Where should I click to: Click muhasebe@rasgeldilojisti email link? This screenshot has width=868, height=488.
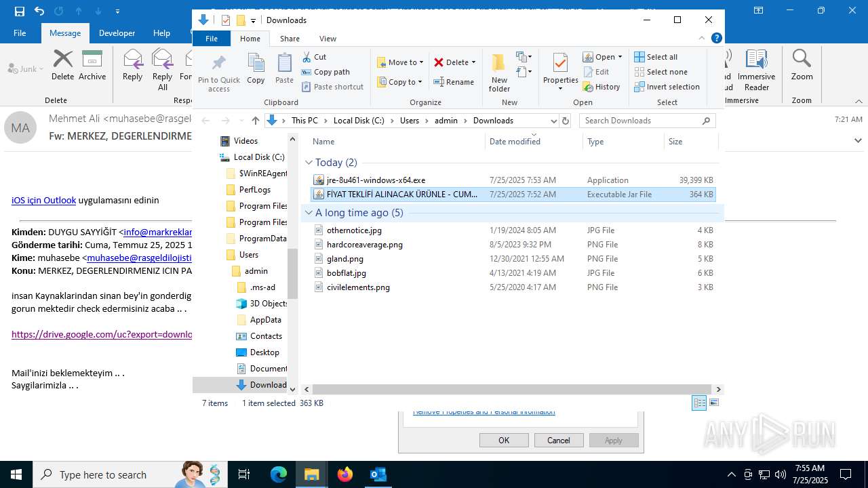point(139,258)
